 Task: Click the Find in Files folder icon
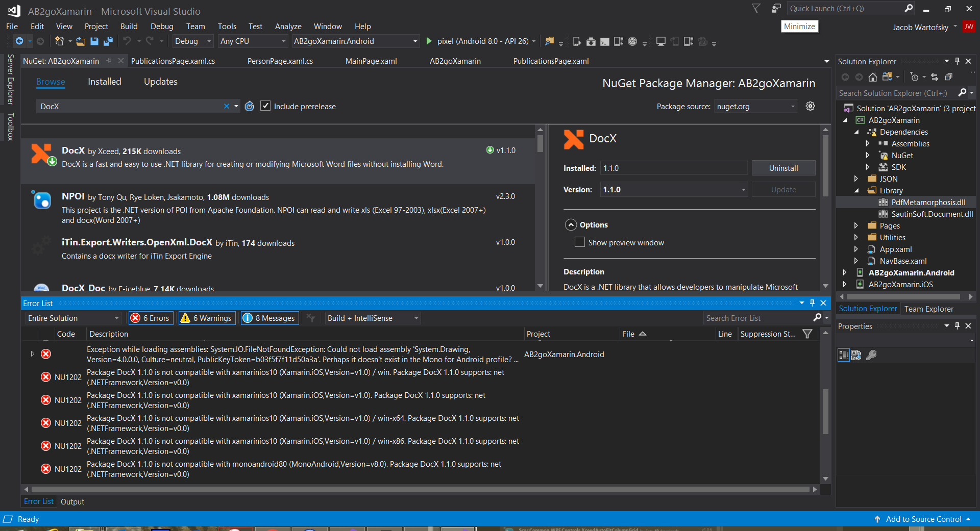550,41
